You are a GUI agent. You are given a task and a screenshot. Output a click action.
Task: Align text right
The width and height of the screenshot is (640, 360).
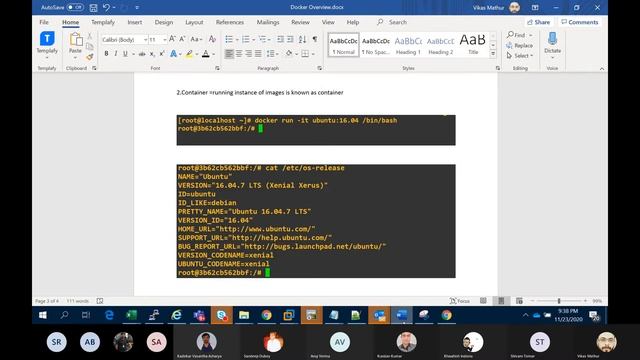(x=249, y=54)
